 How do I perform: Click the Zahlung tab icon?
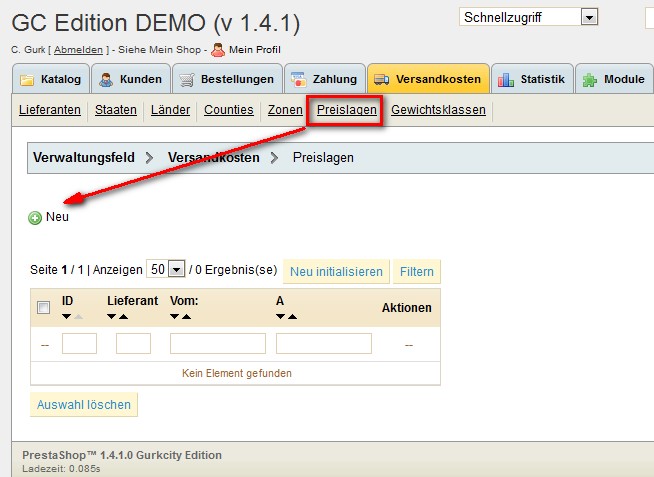297,79
